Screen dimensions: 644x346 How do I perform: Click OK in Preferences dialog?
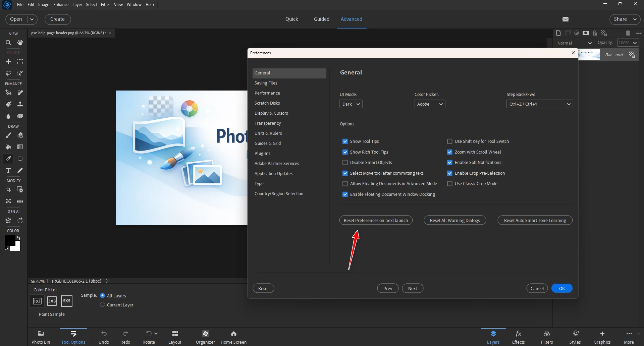coord(562,288)
